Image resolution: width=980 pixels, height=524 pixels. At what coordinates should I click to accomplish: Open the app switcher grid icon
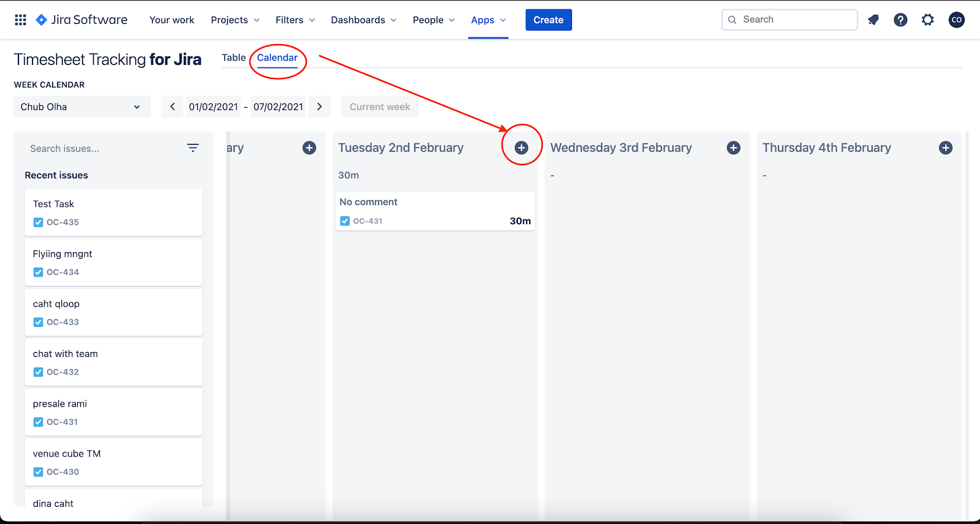pyautogui.click(x=20, y=20)
